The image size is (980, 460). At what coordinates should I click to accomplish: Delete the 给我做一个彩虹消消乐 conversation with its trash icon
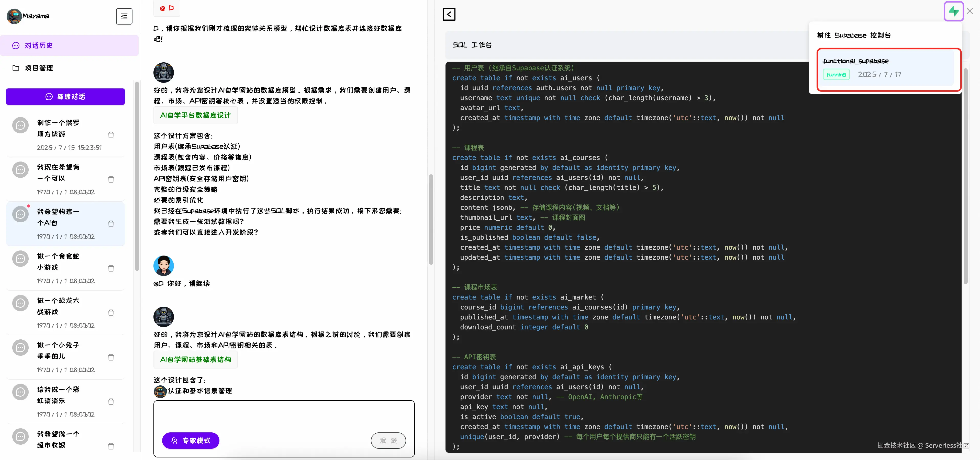tap(111, 402)
